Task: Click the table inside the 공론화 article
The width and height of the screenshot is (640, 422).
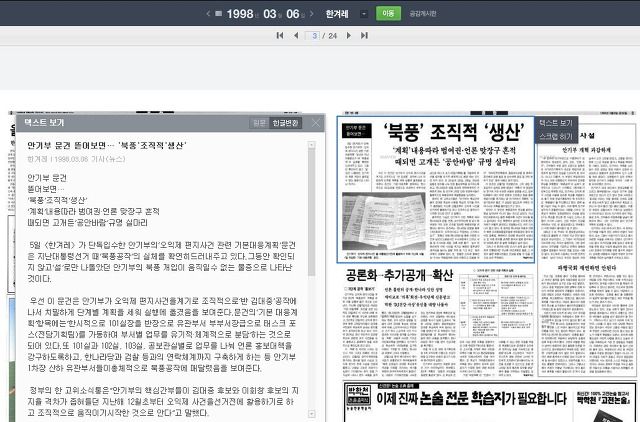Action: [496, 304]
